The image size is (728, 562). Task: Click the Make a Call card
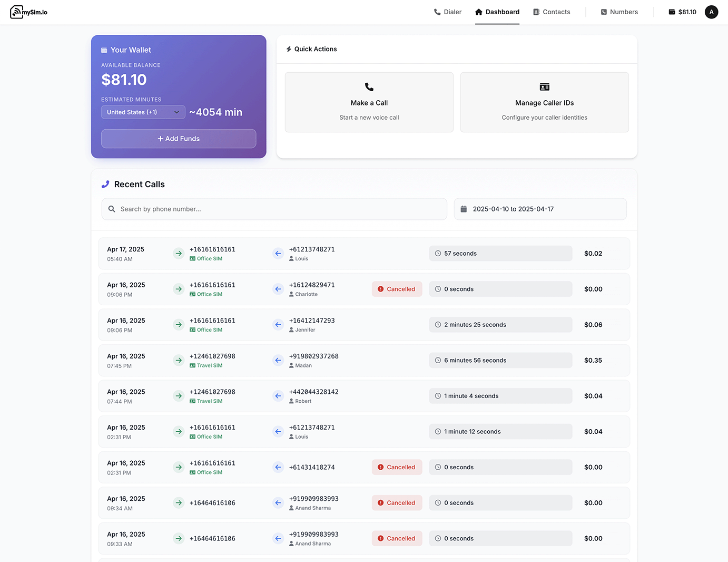point(369,102)
